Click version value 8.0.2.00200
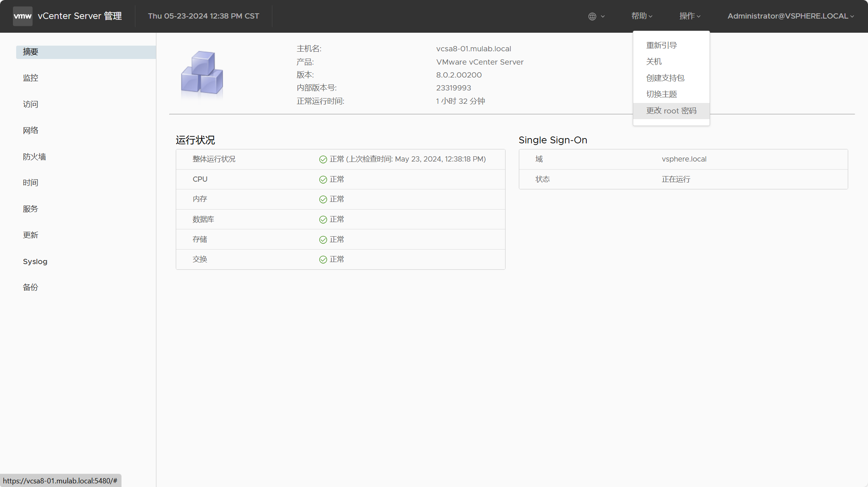 coord(459,75)
